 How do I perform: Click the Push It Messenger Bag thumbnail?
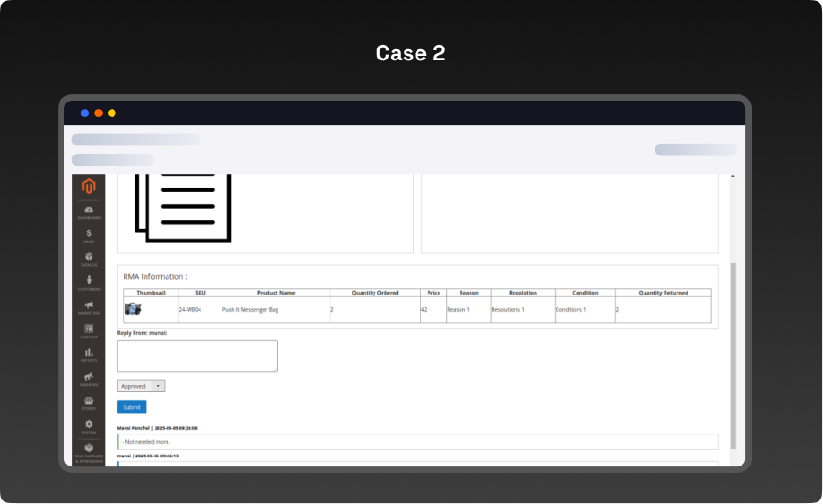[133, 309]
